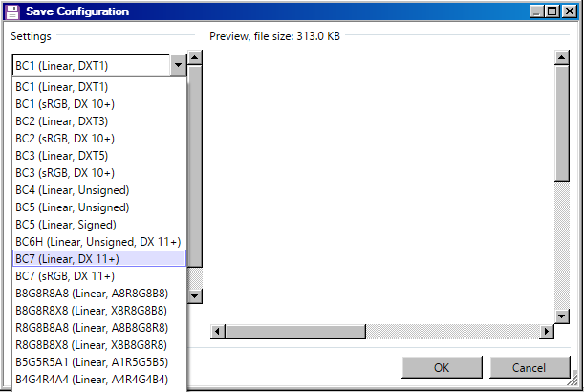Select BC1 (sRGB, DX 10+) format
This screenshot has height=392, width=584.
click(99, 104)
